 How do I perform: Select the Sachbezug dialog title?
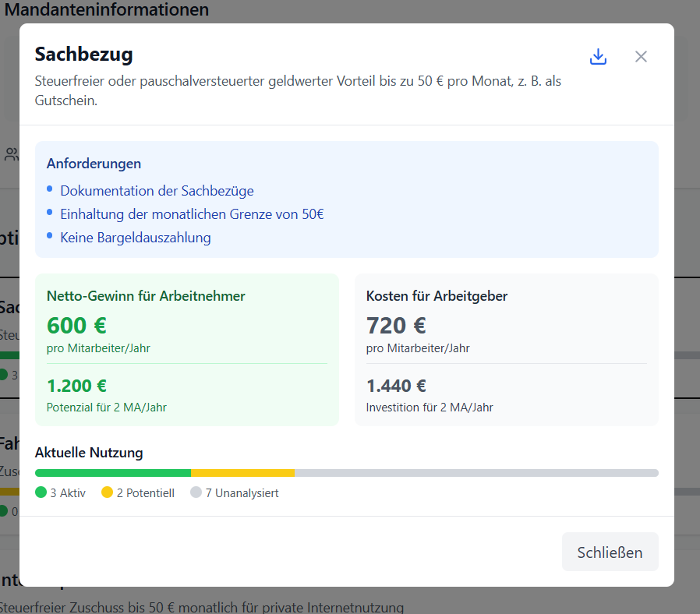pos(84,55)
